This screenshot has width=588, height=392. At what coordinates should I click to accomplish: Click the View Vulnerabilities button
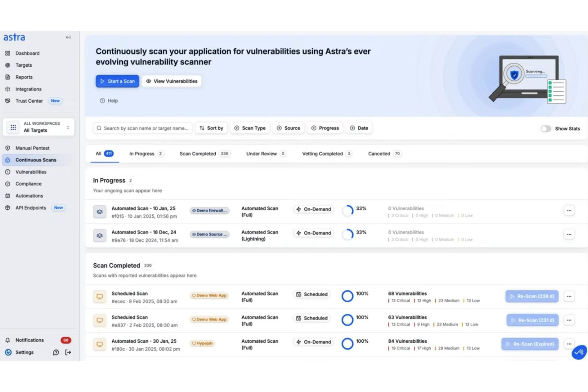(172, 81)
